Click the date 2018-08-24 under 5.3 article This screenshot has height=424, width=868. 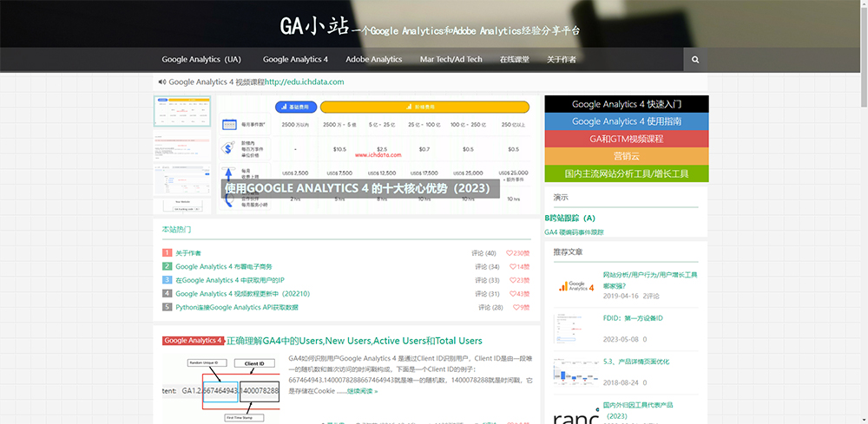[x=621, y=382]
